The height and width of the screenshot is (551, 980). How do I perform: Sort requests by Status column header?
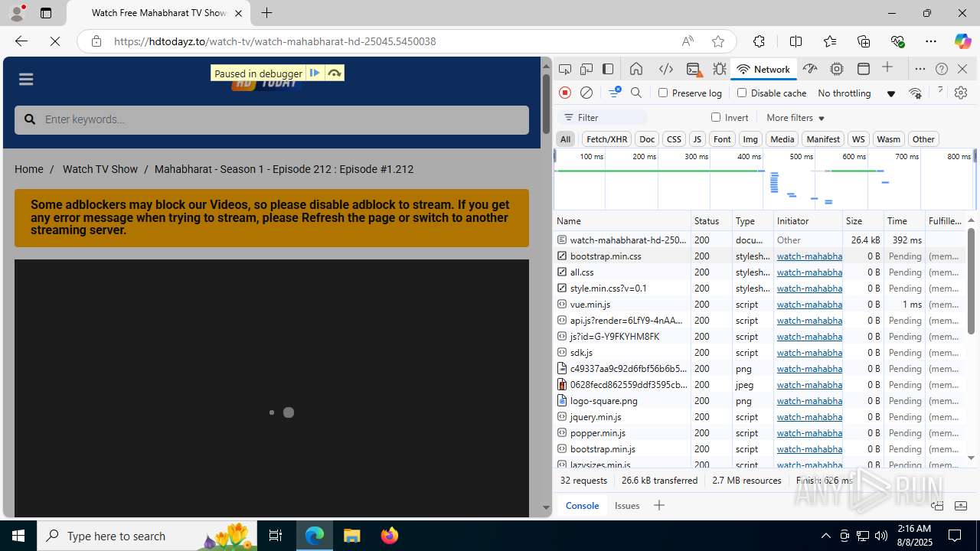pos(711,220)
